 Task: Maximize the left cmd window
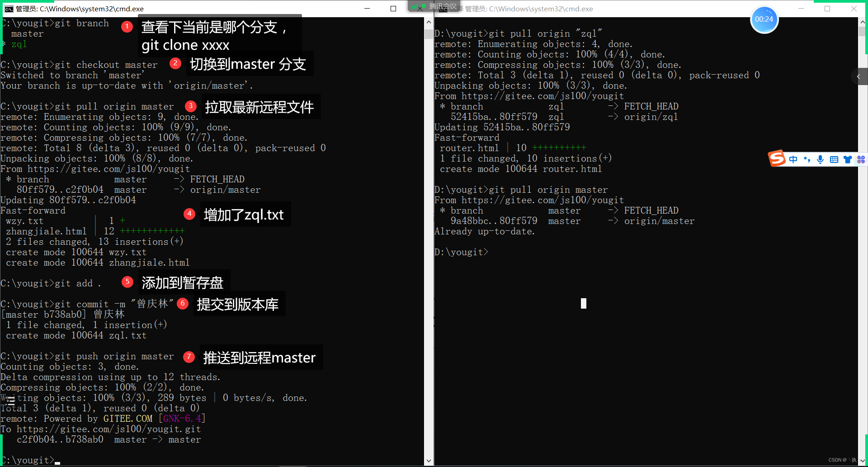pyautogui.click(x=393, y=9)
